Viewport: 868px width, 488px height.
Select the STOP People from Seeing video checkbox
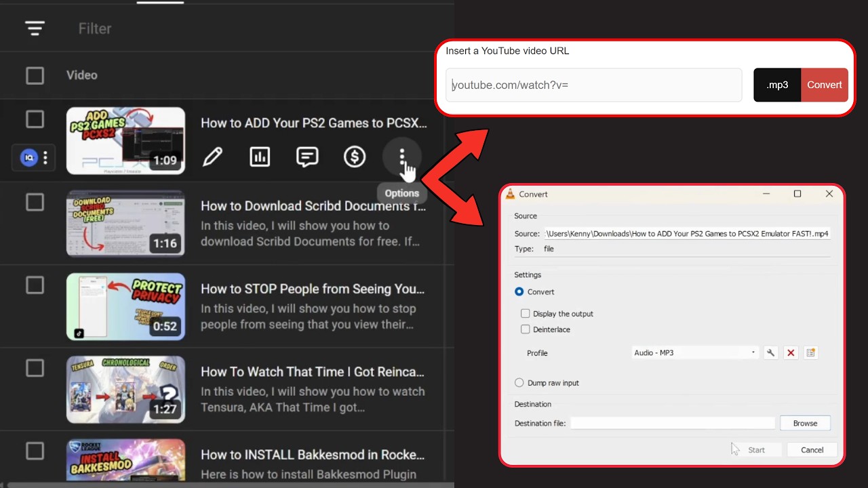coord(35,285)
